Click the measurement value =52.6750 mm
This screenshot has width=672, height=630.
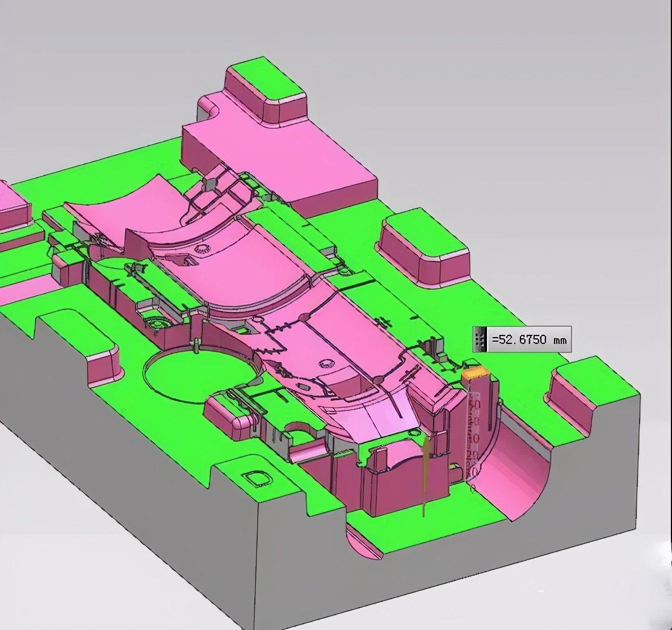(x=530, y=339)
